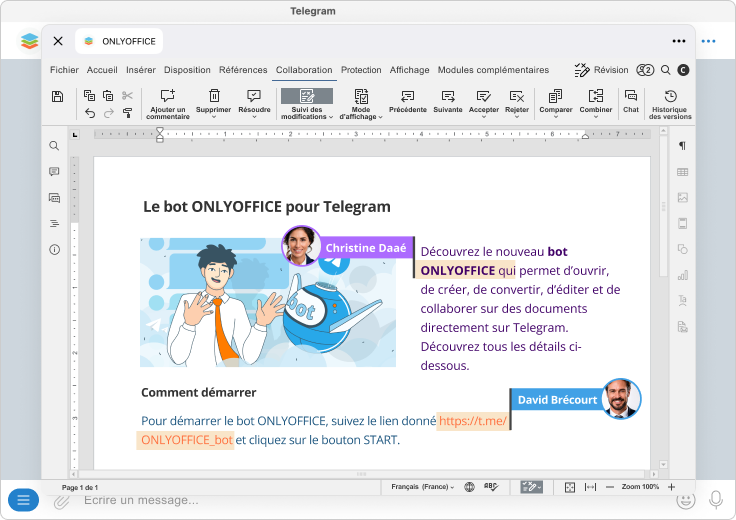The image size is (736, 520).
Task: Go to the Suivante change
Action: point(448,101)
